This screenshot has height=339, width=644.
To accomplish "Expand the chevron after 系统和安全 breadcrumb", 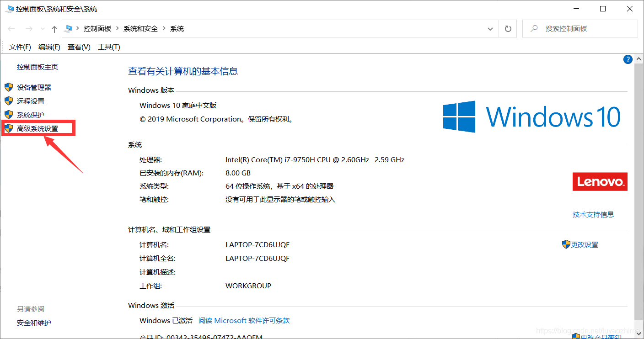I will (x=164, y=29).
